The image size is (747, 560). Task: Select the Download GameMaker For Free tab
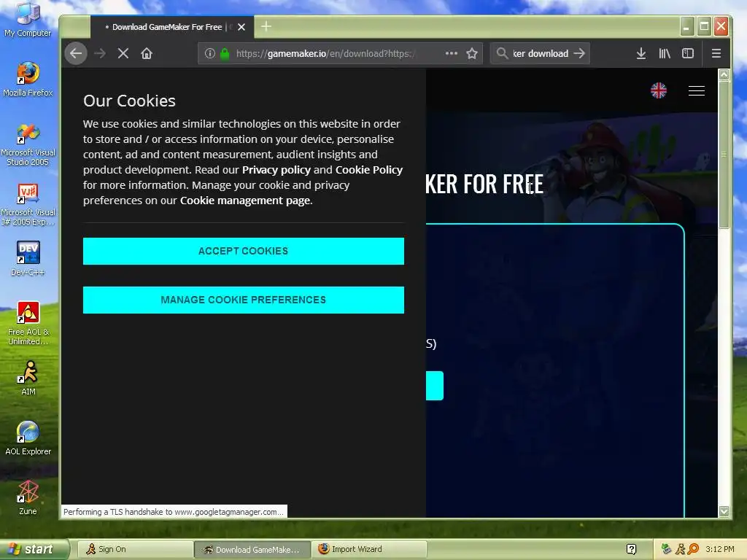172,27
